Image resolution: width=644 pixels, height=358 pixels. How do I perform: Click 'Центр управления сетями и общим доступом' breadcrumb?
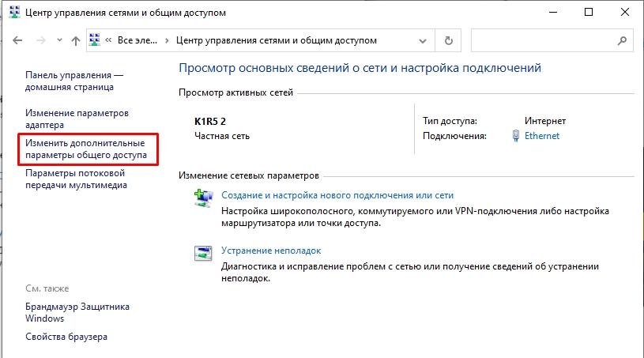click(277, 40)
